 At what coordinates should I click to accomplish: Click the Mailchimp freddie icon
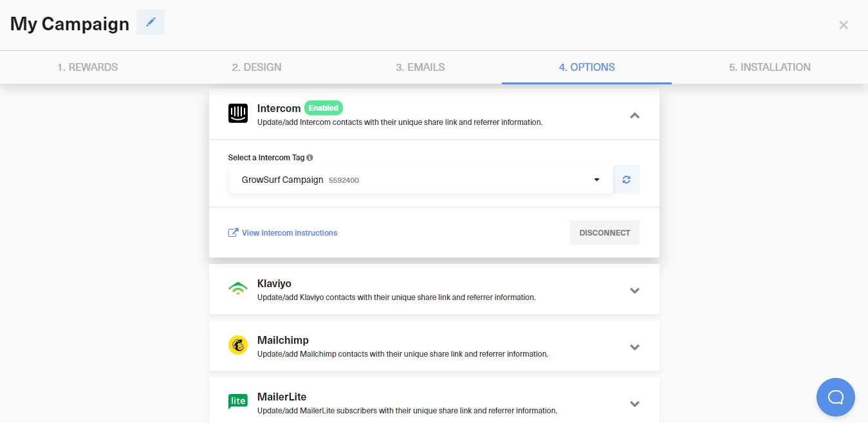click(x=238, y=345)
